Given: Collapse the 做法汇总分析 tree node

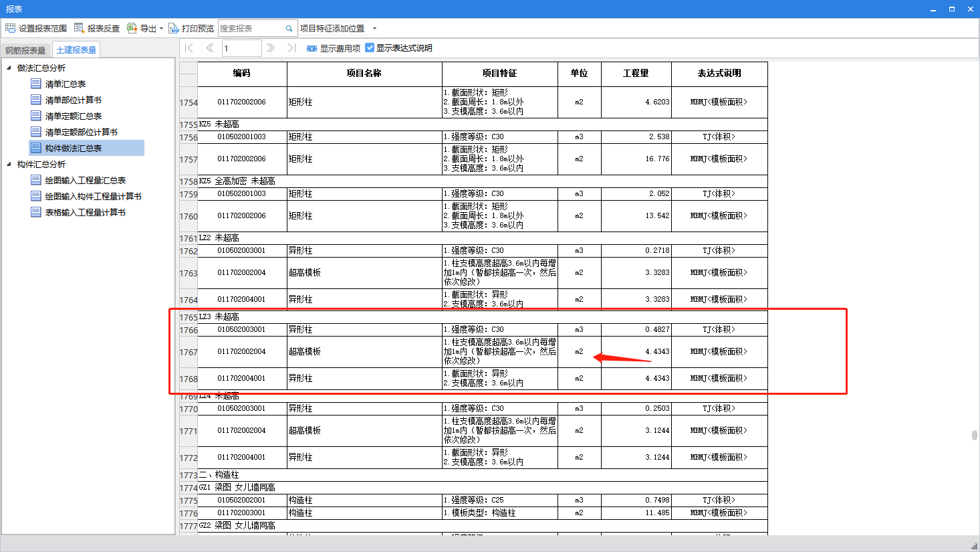Looking at the screenshot, I should click(x=9, y=68).
